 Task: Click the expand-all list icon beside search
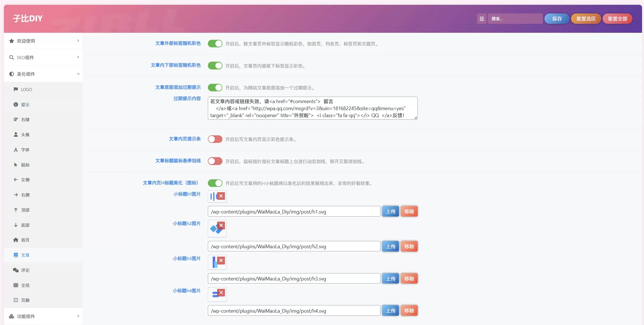(481, 19)
